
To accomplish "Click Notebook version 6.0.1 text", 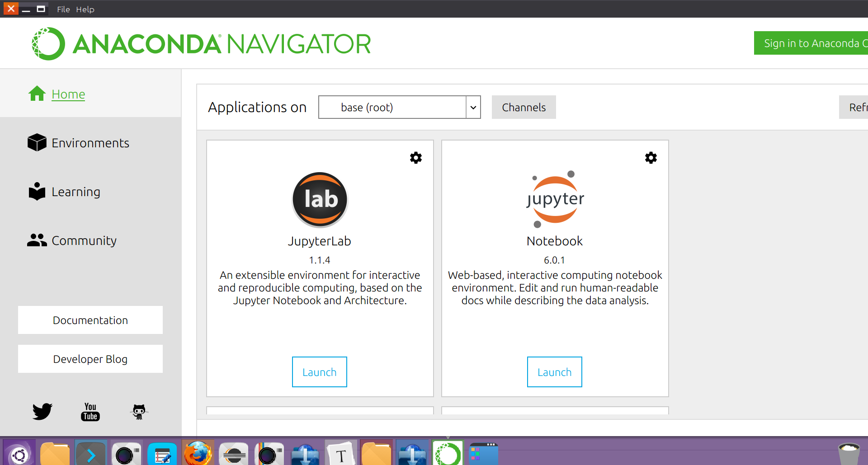I will point(555,260).
